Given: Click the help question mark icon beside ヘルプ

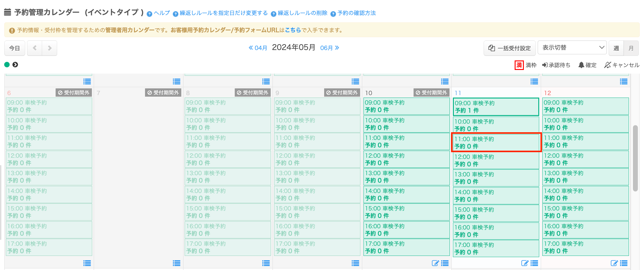Looking at the screenshot, I should tap(149, 14).
